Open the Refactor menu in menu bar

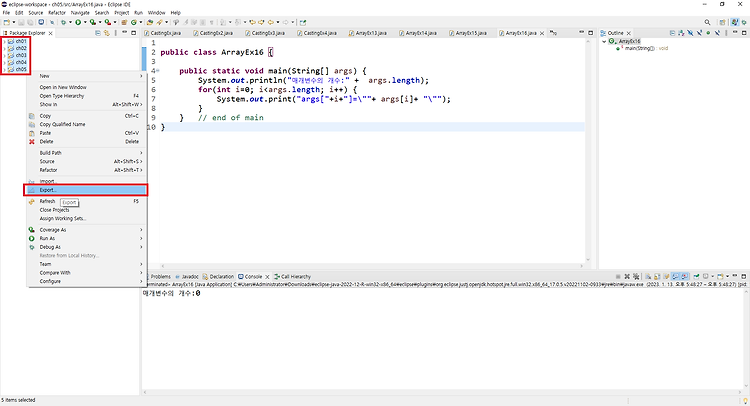tap(57, 13)
